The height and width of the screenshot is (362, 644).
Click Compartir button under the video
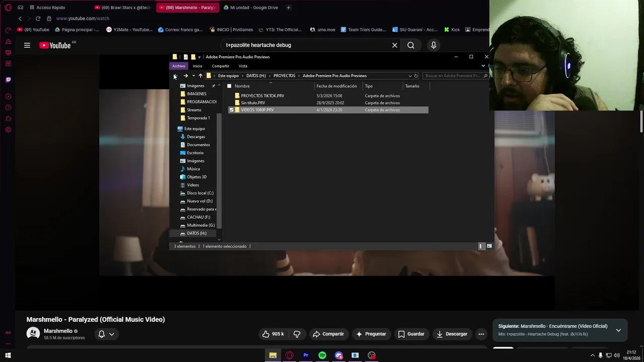[x=328, y=334]
